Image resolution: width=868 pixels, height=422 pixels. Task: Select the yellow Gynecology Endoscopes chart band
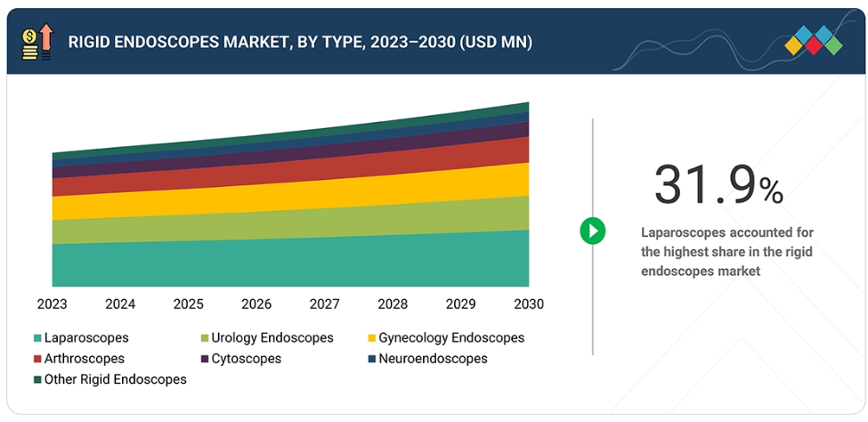click(x=285, y=199)
